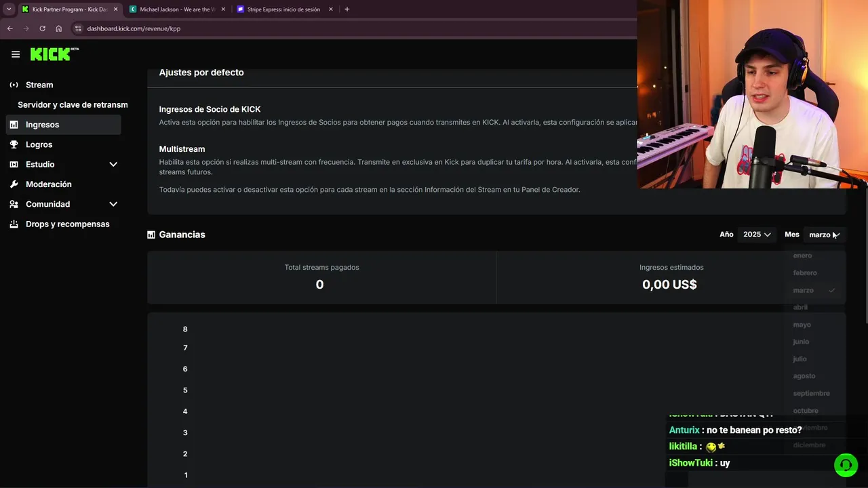Click the Ingresos chart icon in the sidebar

[x=14, y=125]
